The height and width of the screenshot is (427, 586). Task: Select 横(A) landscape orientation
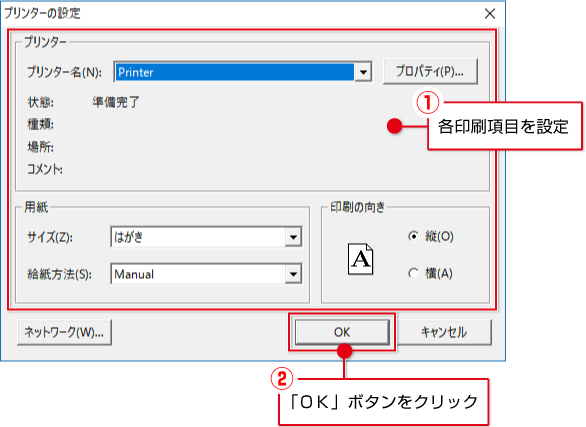(414, 273)
